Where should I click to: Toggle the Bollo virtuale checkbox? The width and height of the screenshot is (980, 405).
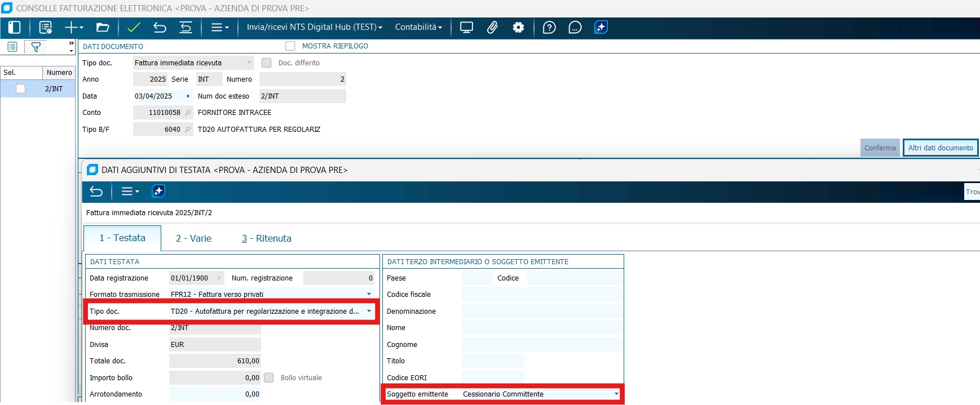[x=269, y=378]
